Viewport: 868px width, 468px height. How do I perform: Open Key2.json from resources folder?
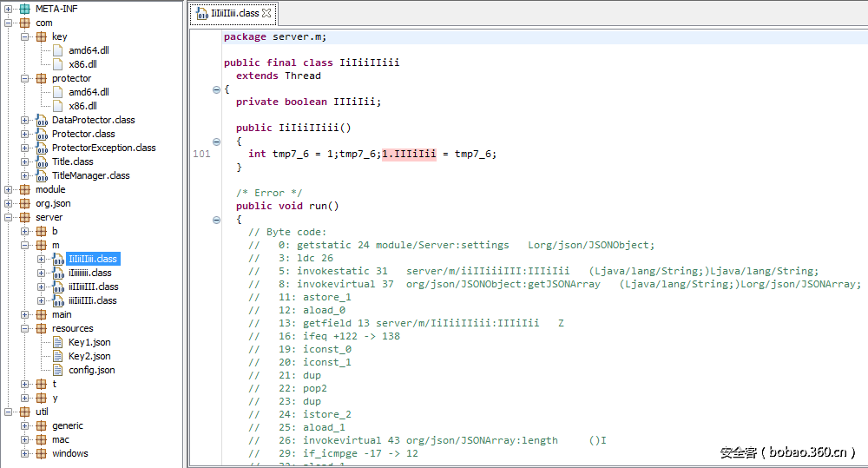(x=89, y=356)
